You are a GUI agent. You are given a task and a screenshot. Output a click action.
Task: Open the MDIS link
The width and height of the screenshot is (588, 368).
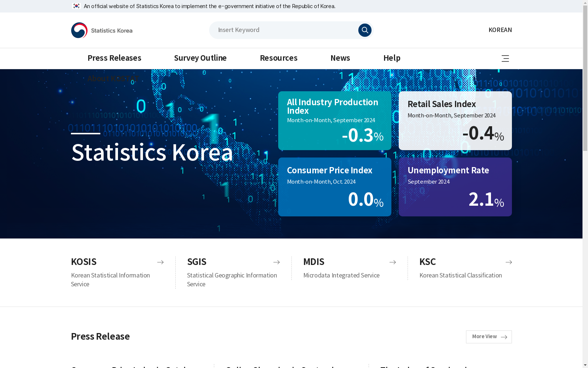tap(314, 262)
